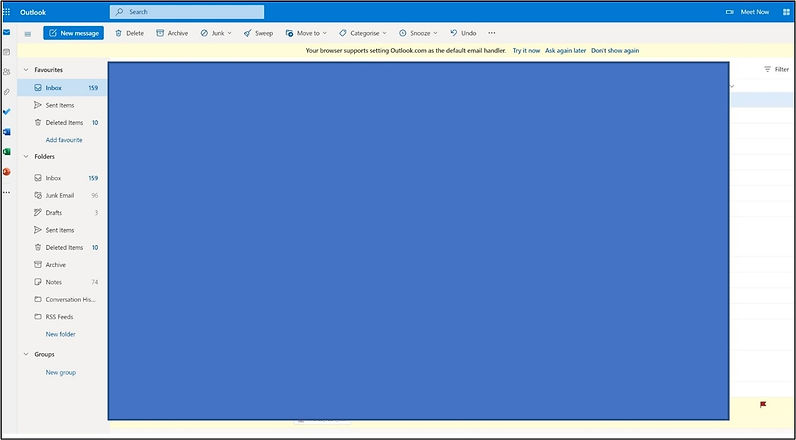
Task: Open the Categorise dropdown
Action: pyautogui.click(x=362, y=33)
